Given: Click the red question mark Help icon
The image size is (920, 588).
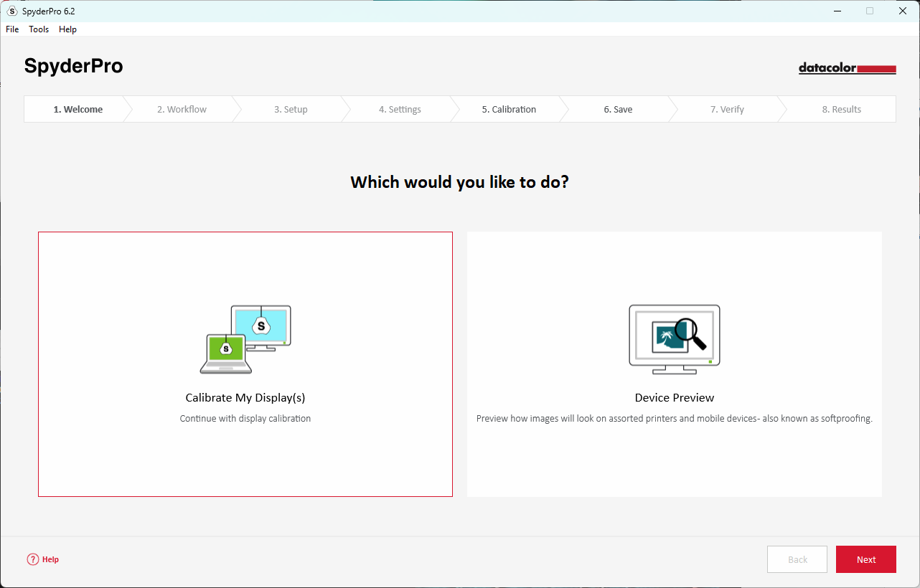Looking at the screenshot, I should (x=33, y=559).
